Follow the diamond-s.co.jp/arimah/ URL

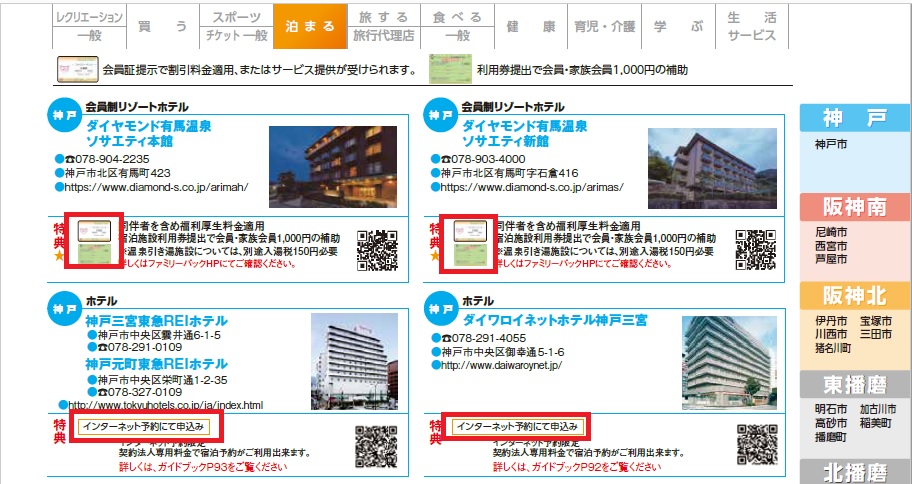156,187
